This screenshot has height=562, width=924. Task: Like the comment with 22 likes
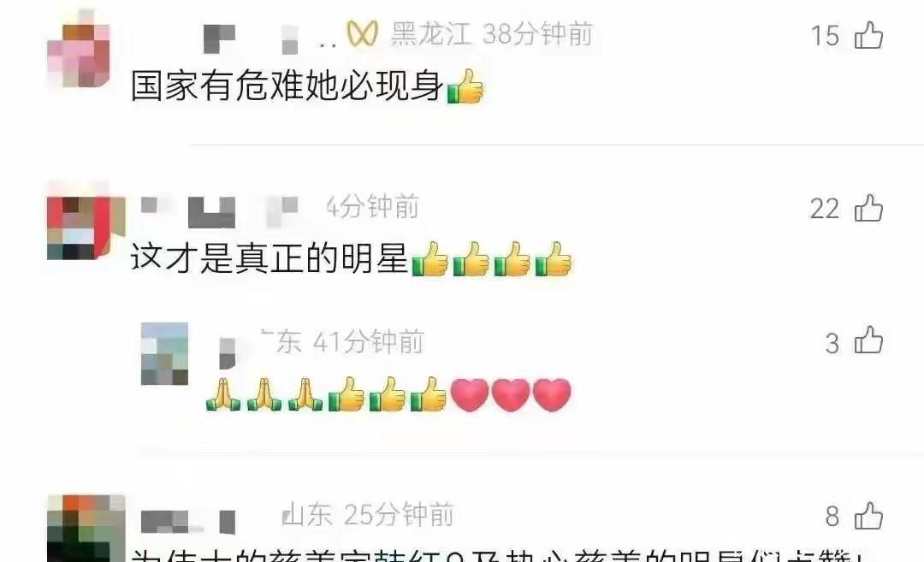point(868,208)
